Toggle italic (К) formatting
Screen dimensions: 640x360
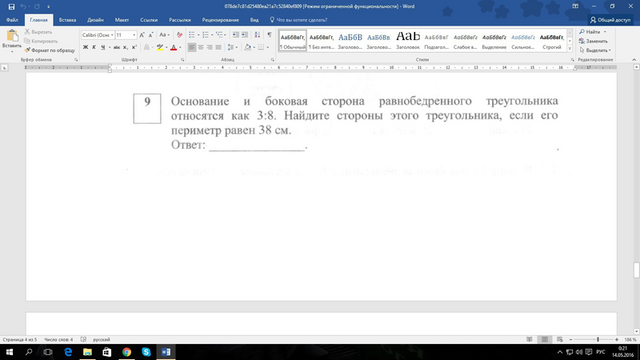94,47
